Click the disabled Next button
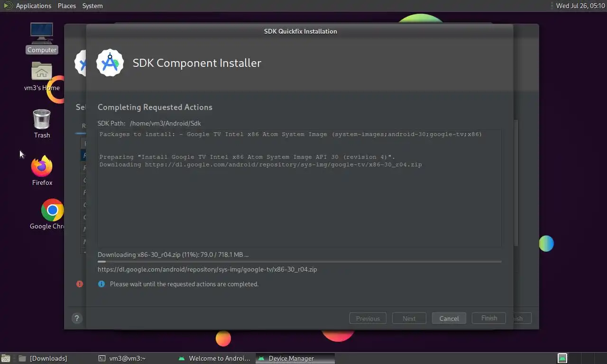Image resolution: width=607 pixels, height=364 pixels. point(409,318)
